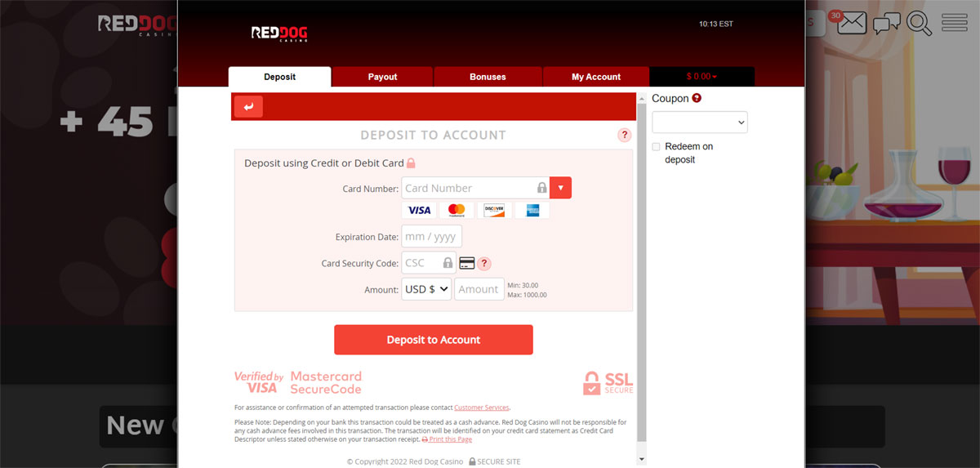Screen dimensions: 980x468
Task: Click the lock icon inside CSC field
Action: coord(448,263)
